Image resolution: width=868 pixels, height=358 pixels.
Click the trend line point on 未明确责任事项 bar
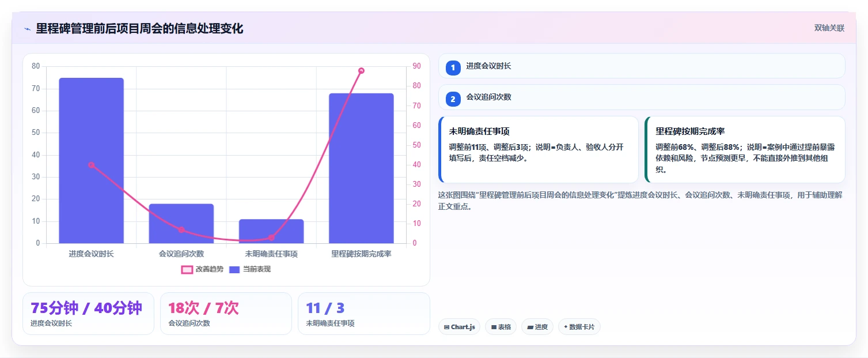click(271, 238)
